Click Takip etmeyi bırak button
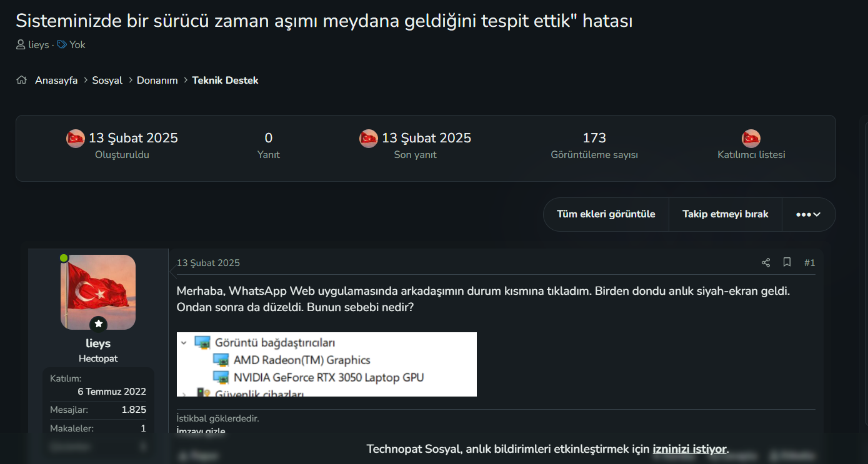 [x=726, y=214]
